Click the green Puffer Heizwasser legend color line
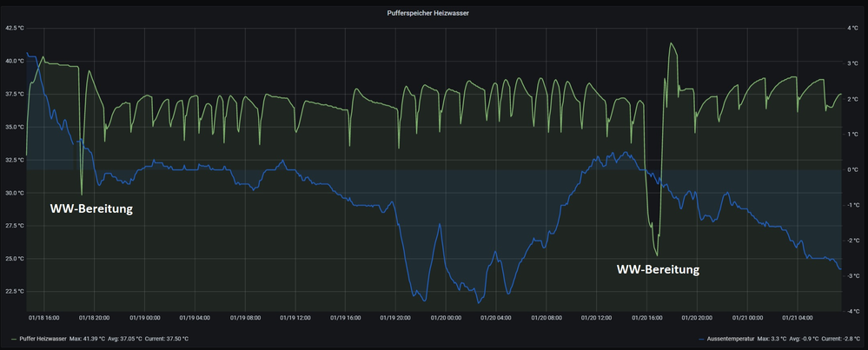Viewport: 868px width, 350px height. click(x=13, y=339)
